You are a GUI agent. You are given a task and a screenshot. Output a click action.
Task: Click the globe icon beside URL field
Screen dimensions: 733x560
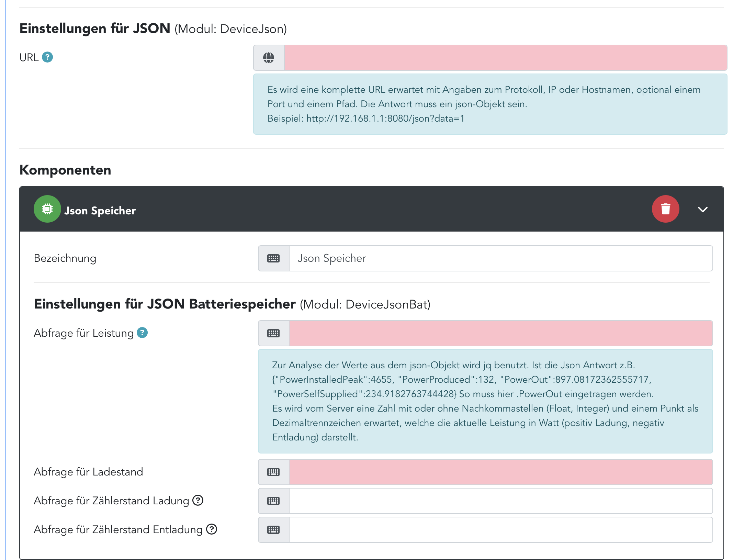point(269,58)
